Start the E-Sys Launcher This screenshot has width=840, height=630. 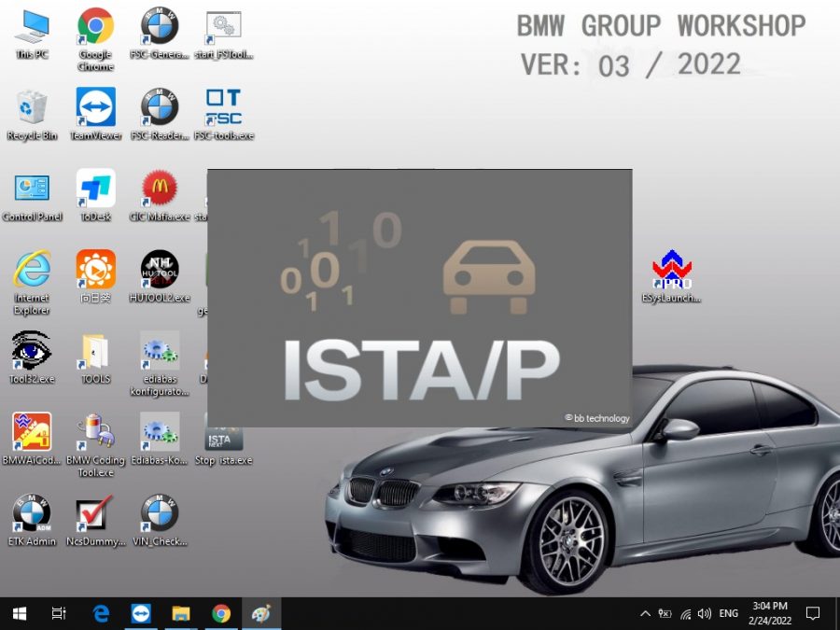coord(674,275)
